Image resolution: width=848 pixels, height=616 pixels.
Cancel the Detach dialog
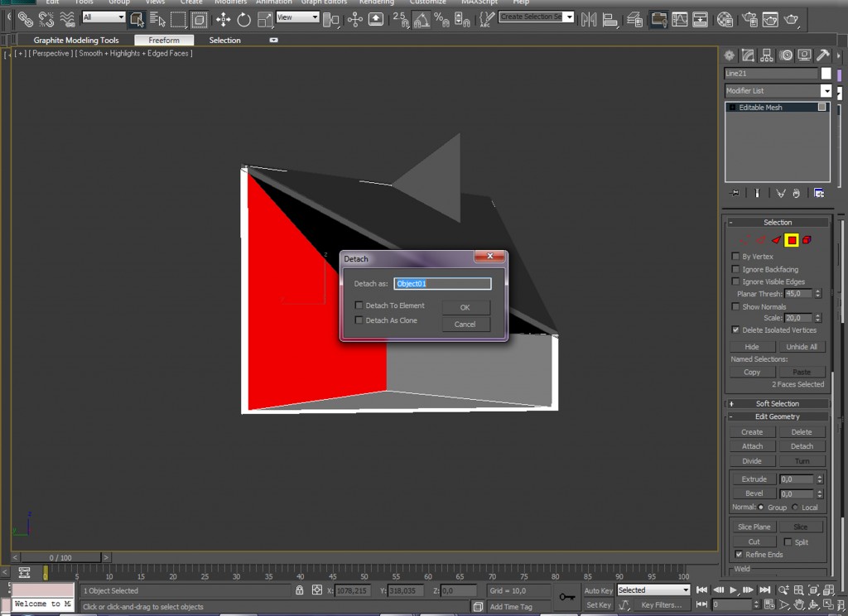(x=465, y=324)
